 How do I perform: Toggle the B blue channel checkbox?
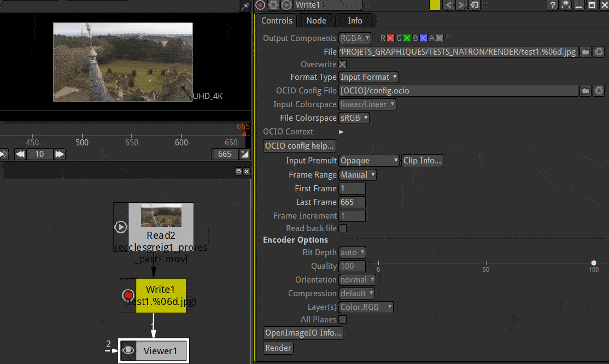(x=423, y=38)
